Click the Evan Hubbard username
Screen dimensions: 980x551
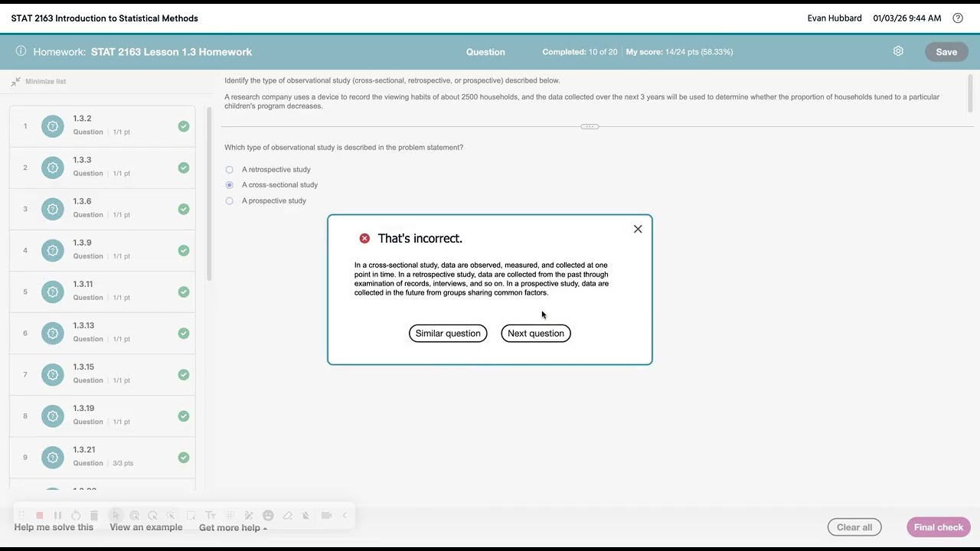[835, 18]
